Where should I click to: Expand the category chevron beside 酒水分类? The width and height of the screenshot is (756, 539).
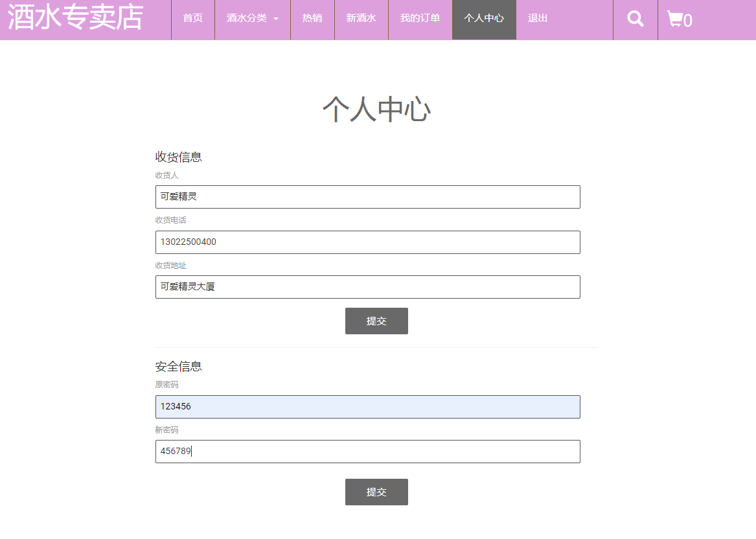tap(276, 19)
